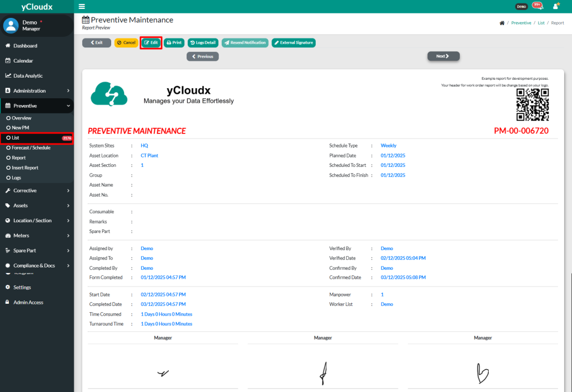Click the Demo user avatar in sidebar
This screenshot has height=392, width=572.
click(x=11, y=25)
